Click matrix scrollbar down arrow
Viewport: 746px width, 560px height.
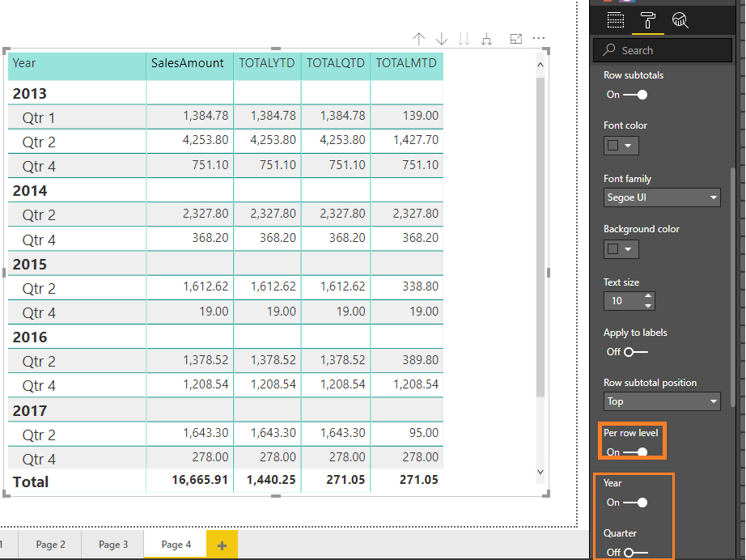540,472
